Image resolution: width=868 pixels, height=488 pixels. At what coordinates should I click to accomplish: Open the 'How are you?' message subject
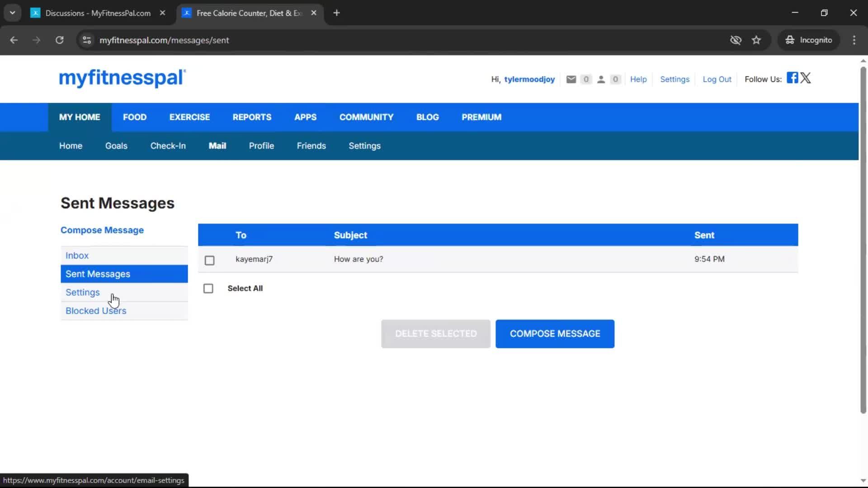point(359,259)
